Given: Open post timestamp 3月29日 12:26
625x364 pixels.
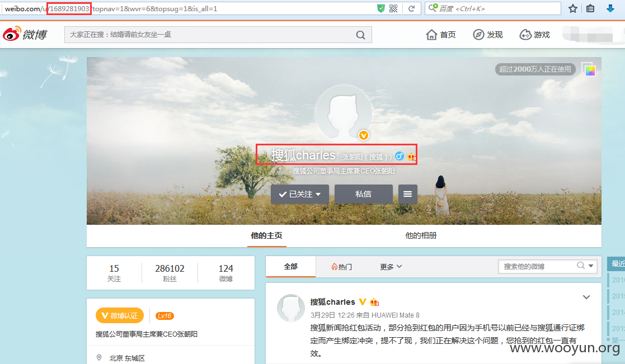Looking at the screenshot, I should pyautogui.click(x=332, y=315).
